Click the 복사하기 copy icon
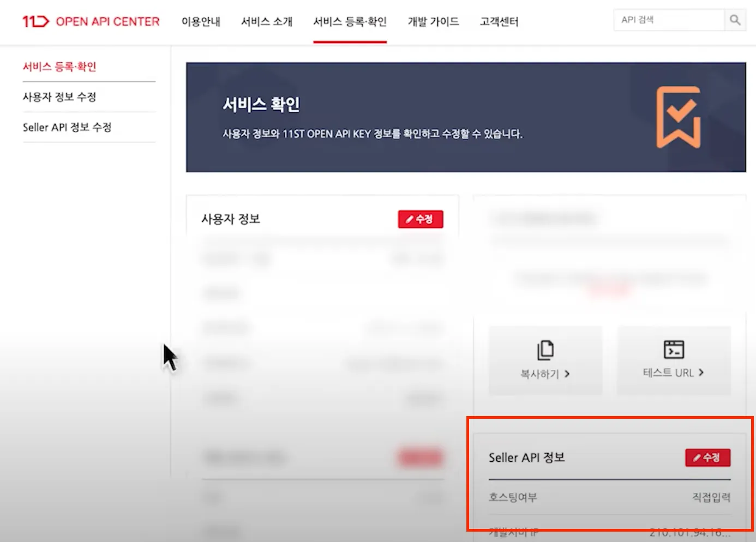The image size is (756, 542). click(x=545, y=350)
